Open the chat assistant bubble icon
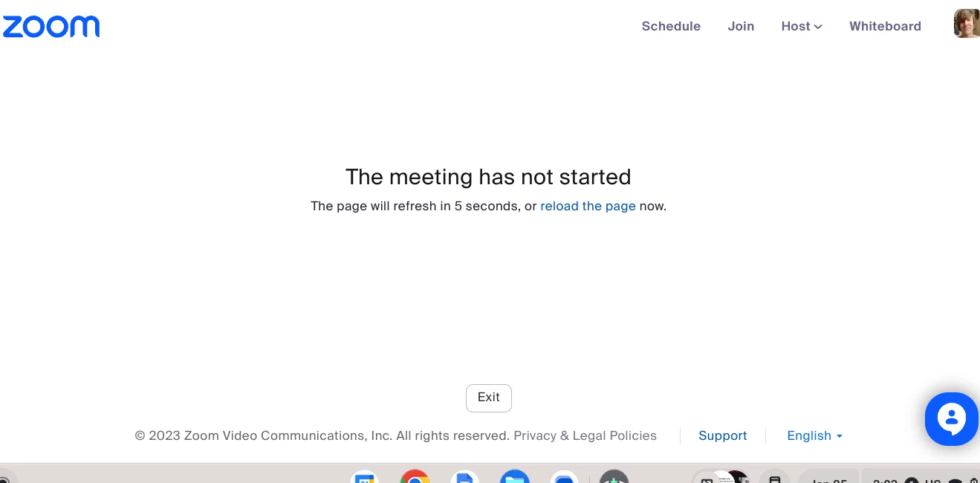Viewport: 980px width, 483px height. (952, 419)
